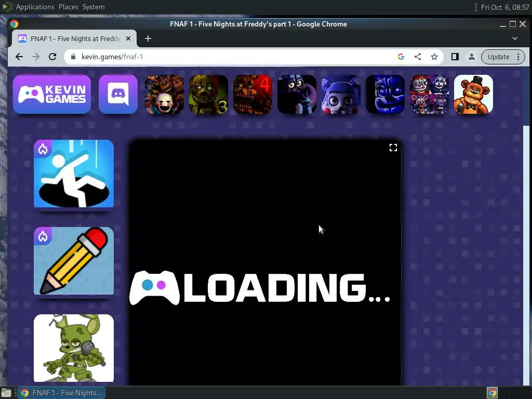Open the clock showing Fri Oct 6
532x399 pixels.
click(505, 7)
